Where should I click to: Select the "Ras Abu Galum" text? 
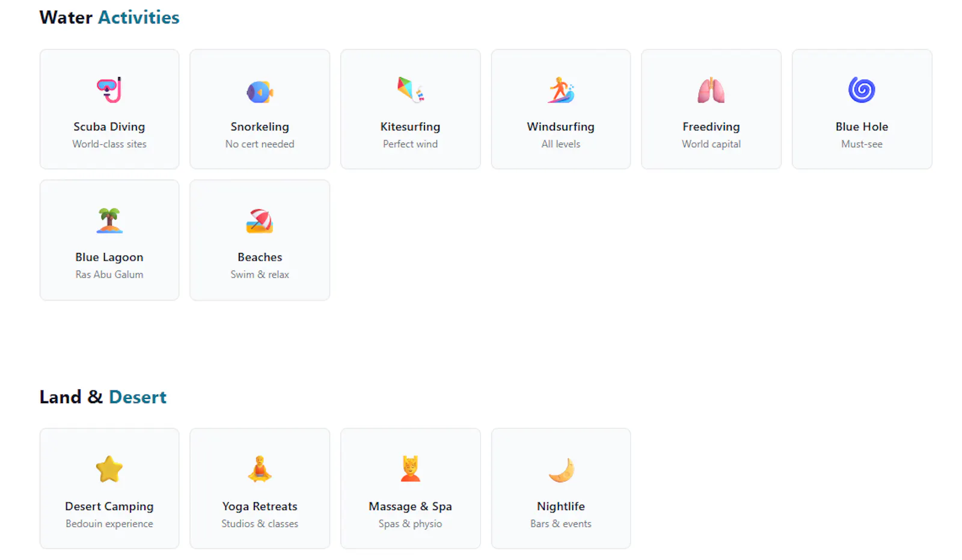[109, 275]
